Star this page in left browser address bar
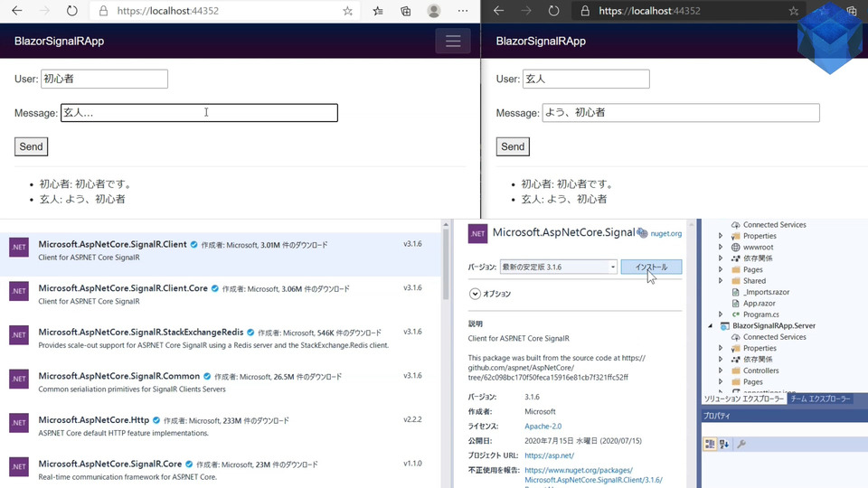 (x=347, y=11)
